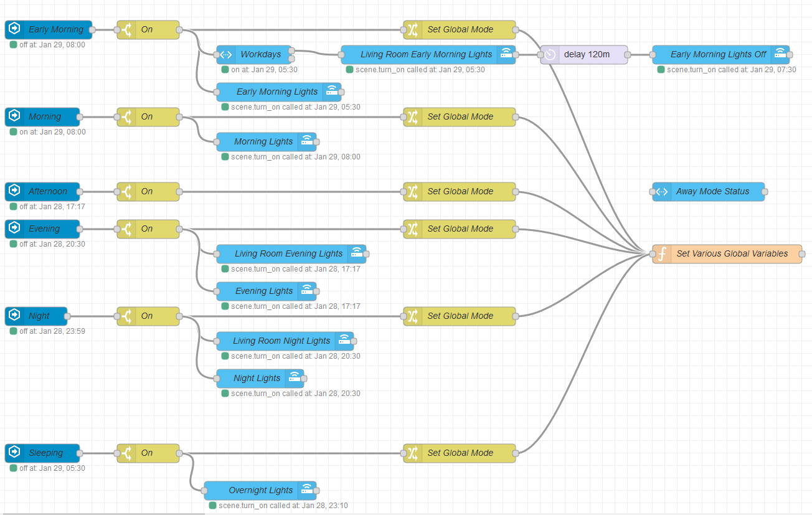This screenshot has width=812, height=515.
Task: Select the delay 120m node label
Action: pyautogui.click(x=587, y=54)
